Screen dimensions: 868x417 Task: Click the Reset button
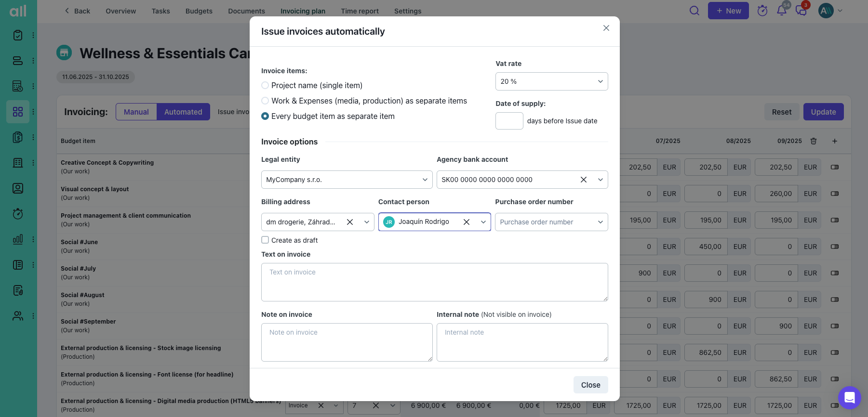781,112
